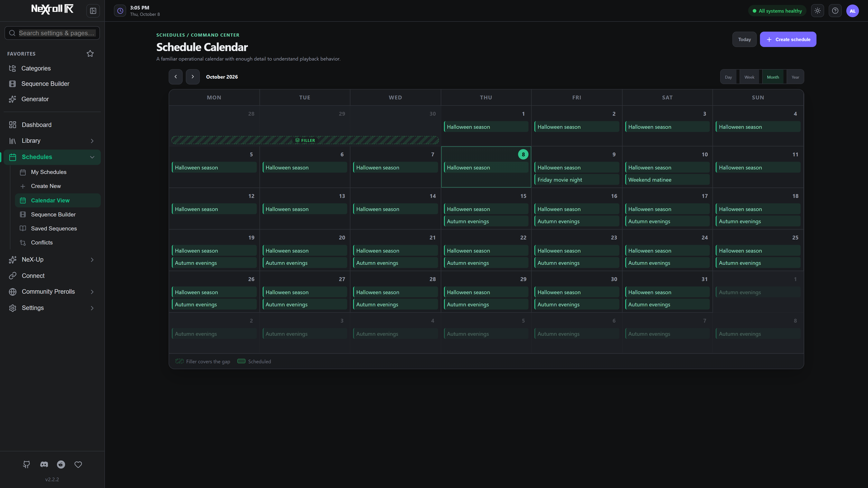Viewport: 868px width, 488px height.
Task: Open My Schedules submenu item
Action: click(x=57, y=172)
